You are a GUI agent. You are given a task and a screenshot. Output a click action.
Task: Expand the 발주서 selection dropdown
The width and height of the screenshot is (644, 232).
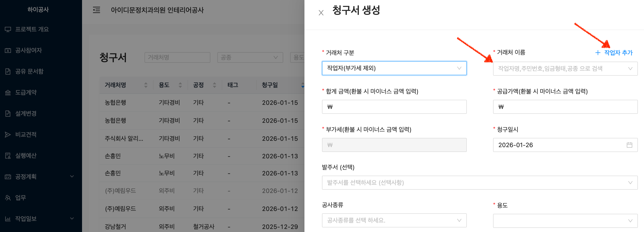(x=479, y=183)
